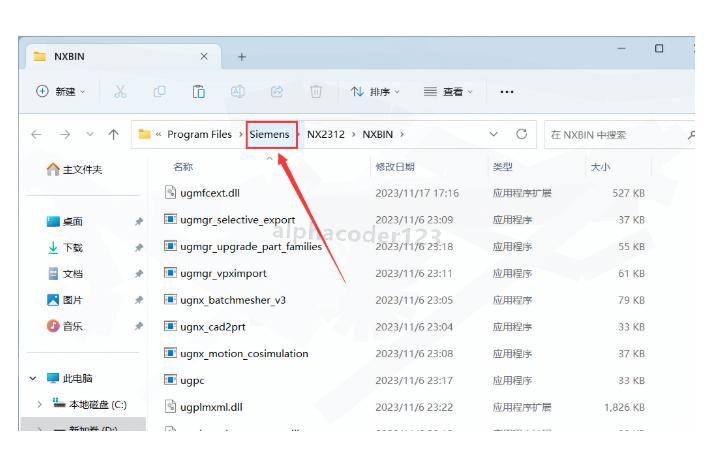Image resolution: width=714 pixels, height=466 pixels.
Task: Click the Delete trash icon
Action: [x=316, y=92]
